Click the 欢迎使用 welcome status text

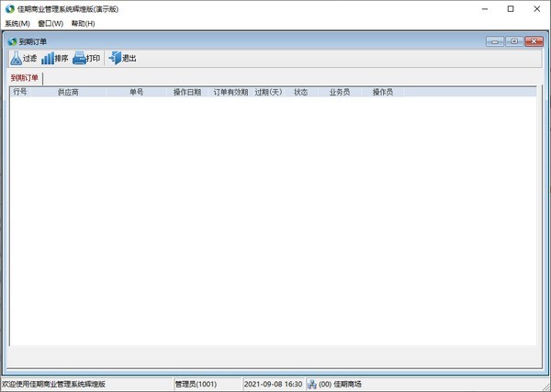click(53, 385)
